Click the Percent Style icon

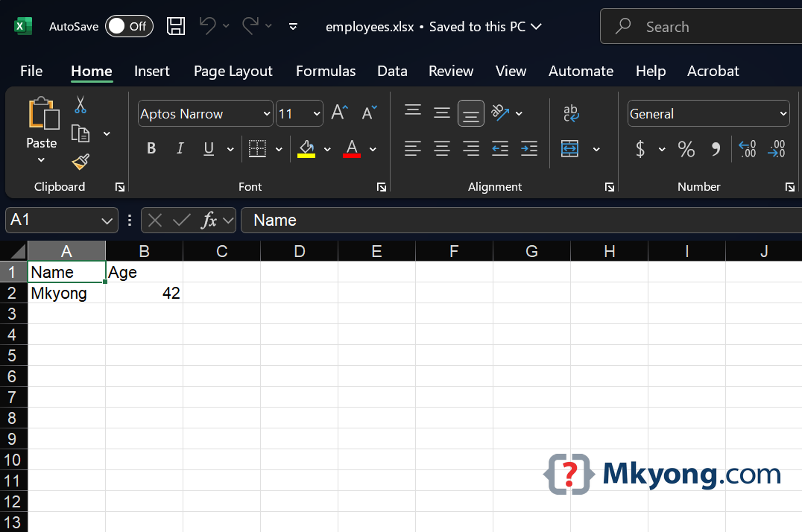[x=686, y=149]
